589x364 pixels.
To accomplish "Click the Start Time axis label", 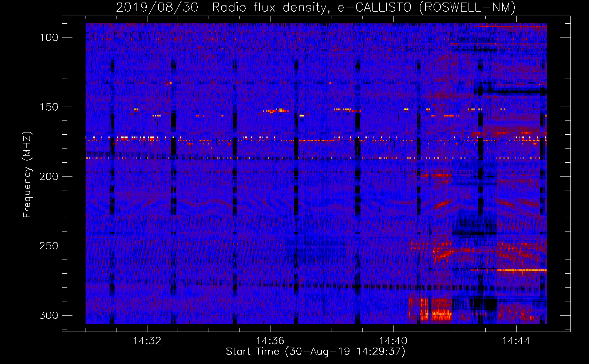I will click(x=316, y=352).
